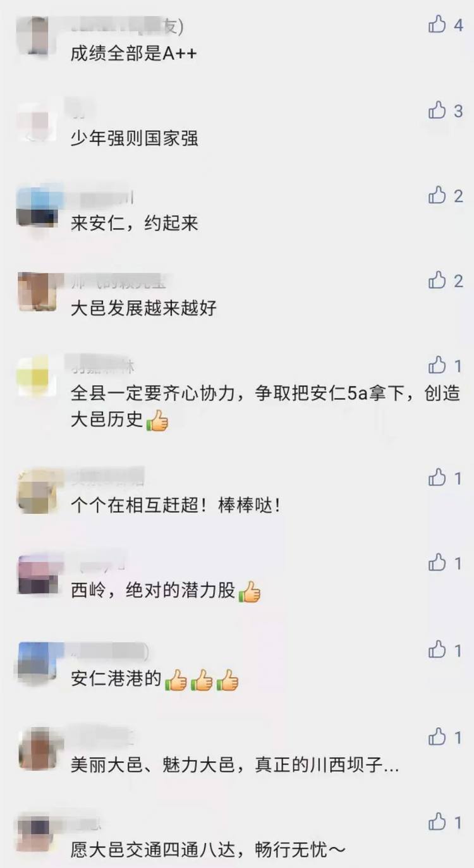Select comment text 个个在相互赶超！棒棒哒！

point(176,506)
